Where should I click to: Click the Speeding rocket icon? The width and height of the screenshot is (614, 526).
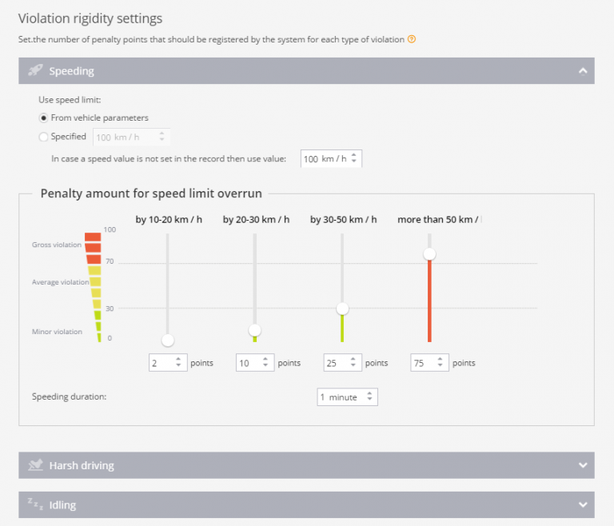[x=35, y=71]
